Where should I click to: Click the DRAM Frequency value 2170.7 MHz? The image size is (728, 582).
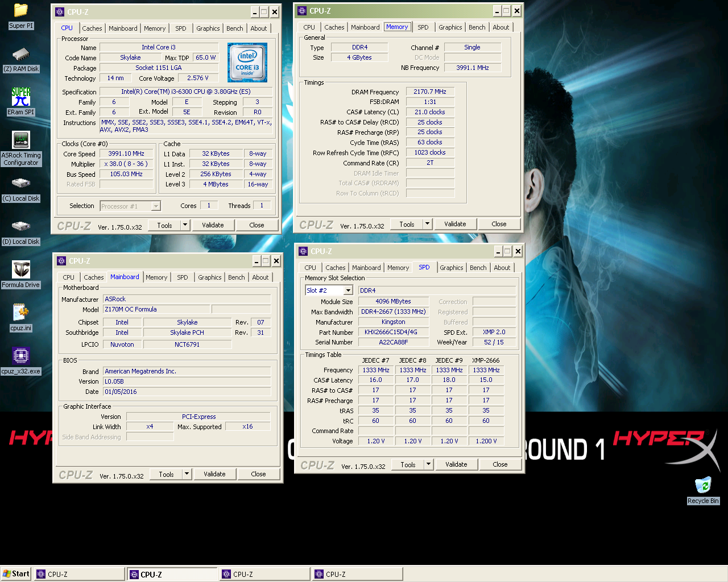[430, 92]
